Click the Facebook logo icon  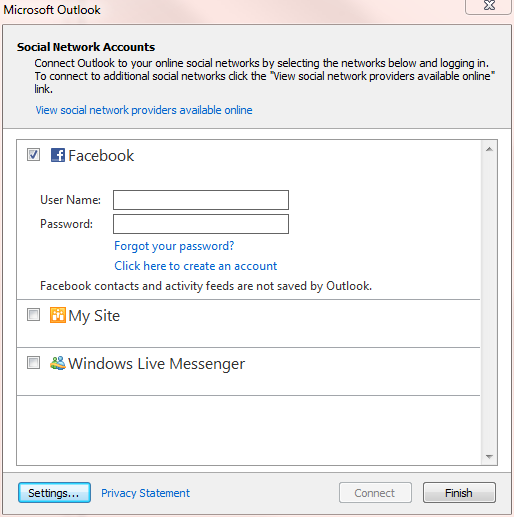click(x=58, y=155)
